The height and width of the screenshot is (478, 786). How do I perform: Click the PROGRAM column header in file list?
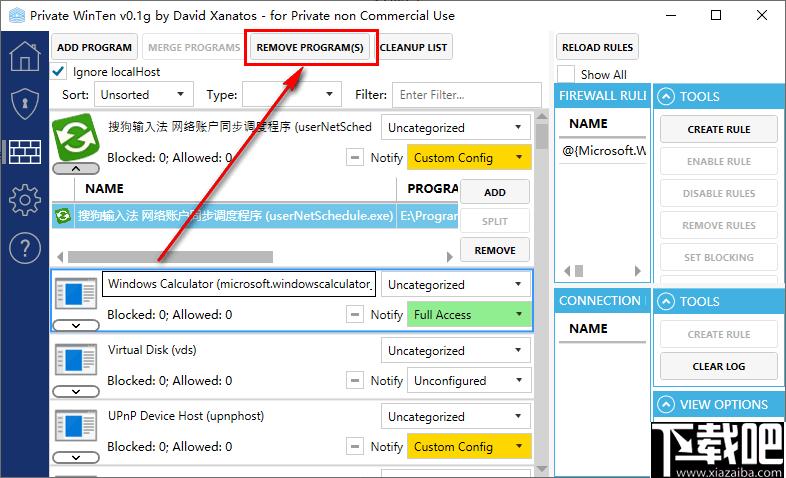coord(429,188)
